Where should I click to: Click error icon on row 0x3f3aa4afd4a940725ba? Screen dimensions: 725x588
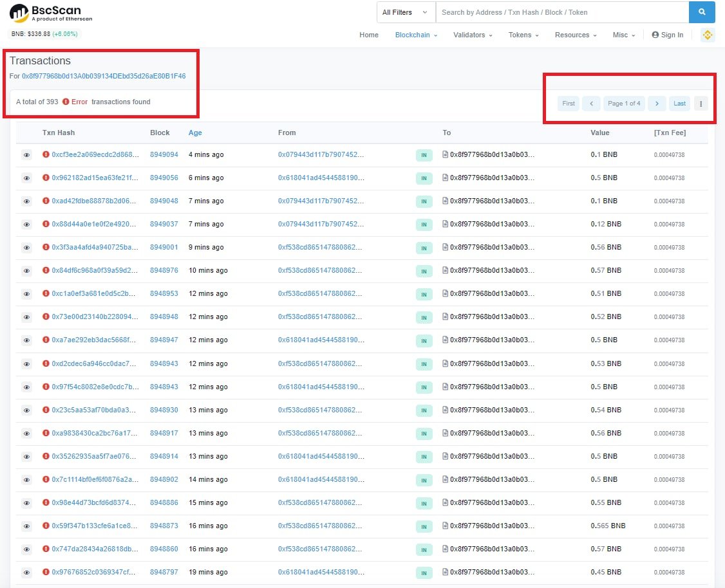tap(46, 247)
